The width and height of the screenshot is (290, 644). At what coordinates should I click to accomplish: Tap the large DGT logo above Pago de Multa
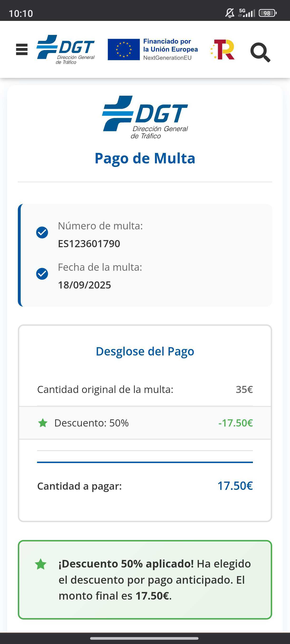click(x=145, y=117)
